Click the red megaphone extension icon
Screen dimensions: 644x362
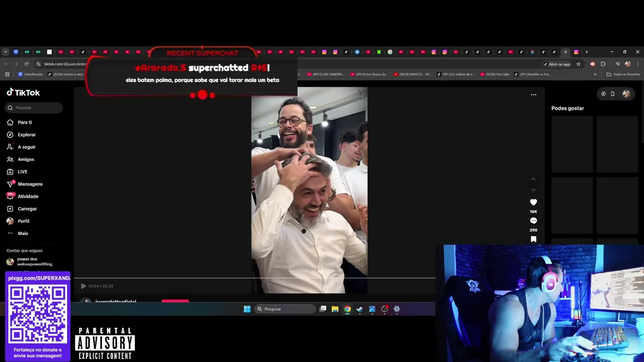click(x=592, y=64)
